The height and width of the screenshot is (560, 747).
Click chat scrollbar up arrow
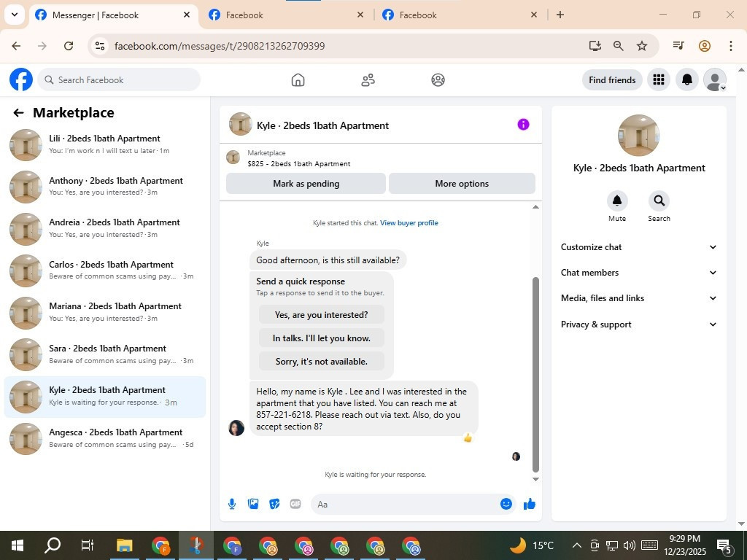point(535,206)
